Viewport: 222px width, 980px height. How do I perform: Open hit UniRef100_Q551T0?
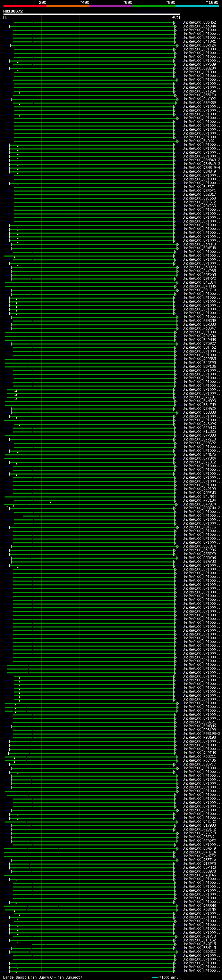click(x=199, y=95)
